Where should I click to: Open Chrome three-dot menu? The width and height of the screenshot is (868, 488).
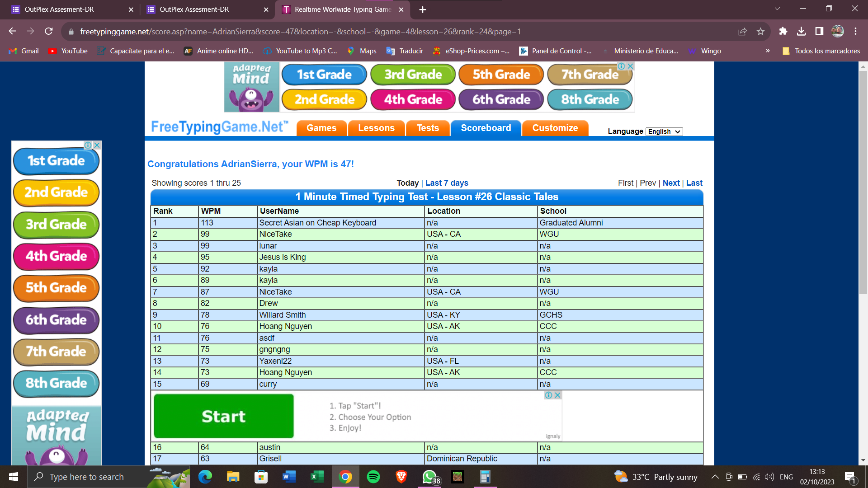pyautogui.click(x=855, y=31)
